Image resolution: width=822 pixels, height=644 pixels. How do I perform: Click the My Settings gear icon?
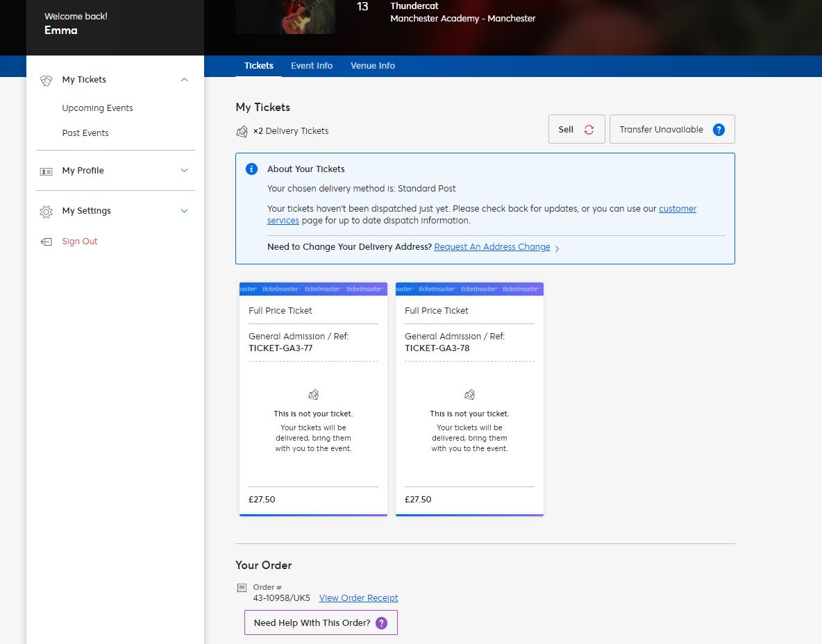tap(46, 212)
